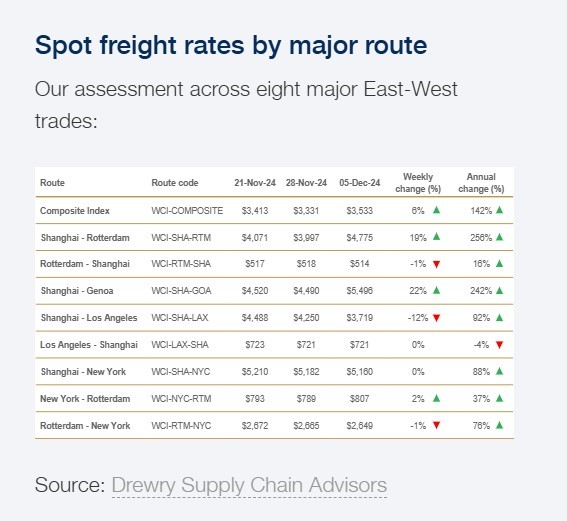Click the Spot freight rates by major route heading
The width and height of the screenshot is (567, 521).
[x=231, y=45]
